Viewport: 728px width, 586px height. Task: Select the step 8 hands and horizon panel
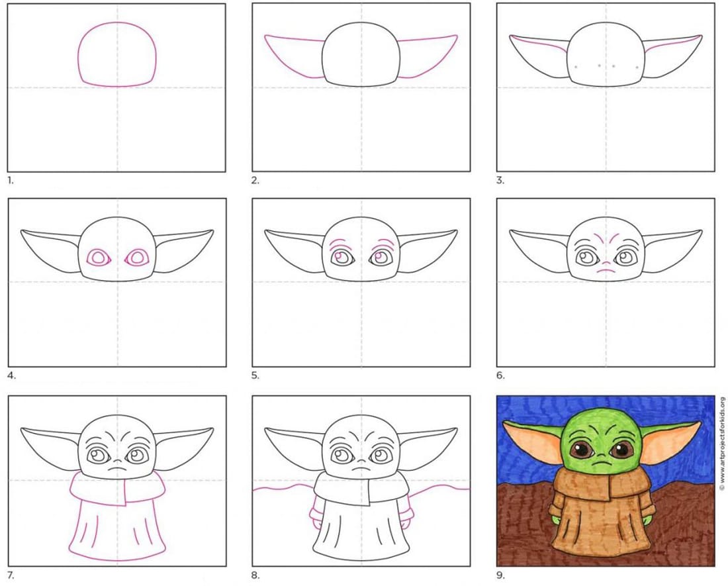pyautogui.click(x=361, y=481)
